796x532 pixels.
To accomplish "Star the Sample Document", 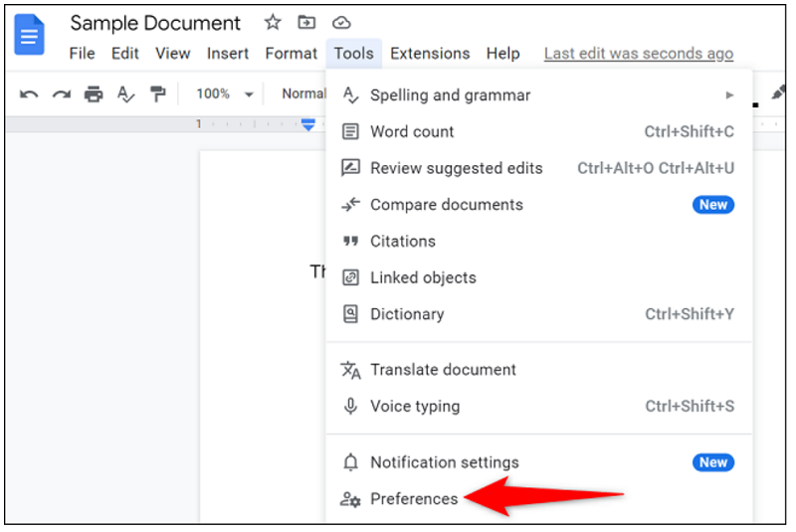I will coord(273,22).
